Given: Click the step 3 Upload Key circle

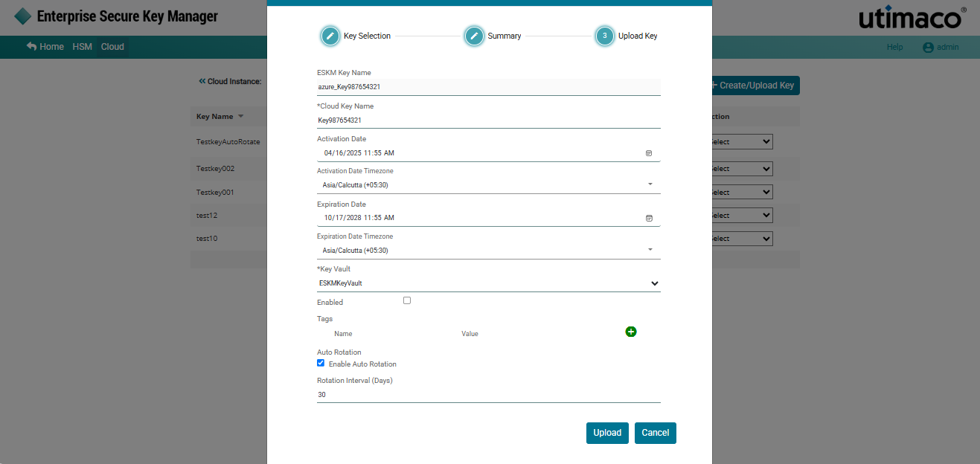Looking at the screenshot, I should pyautogui.click(x=605, y=36).
